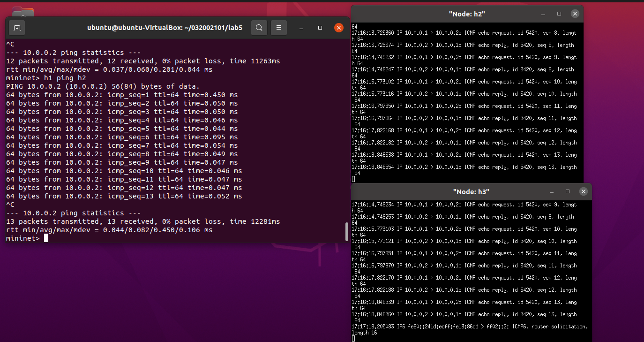
Task: Click the Node: h3 title bar text
Action: (471, 191)
